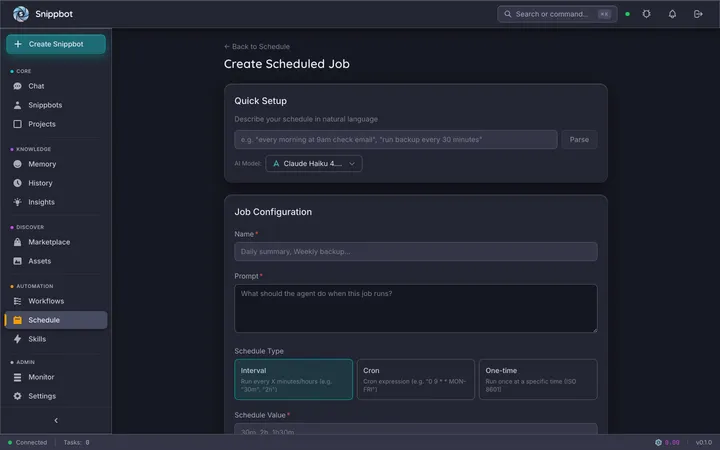Open Insights lightbulb icon
Screen dimensions: 720x450
(17, 202)
